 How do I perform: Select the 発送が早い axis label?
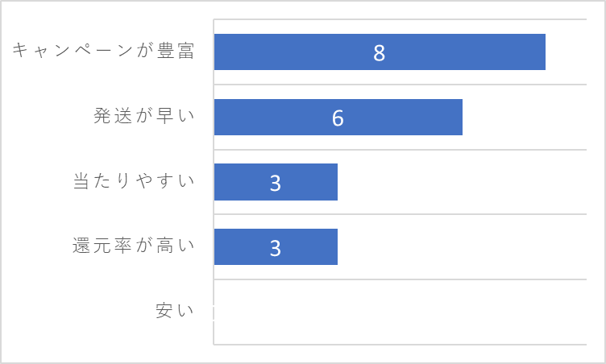click(143, 115)
